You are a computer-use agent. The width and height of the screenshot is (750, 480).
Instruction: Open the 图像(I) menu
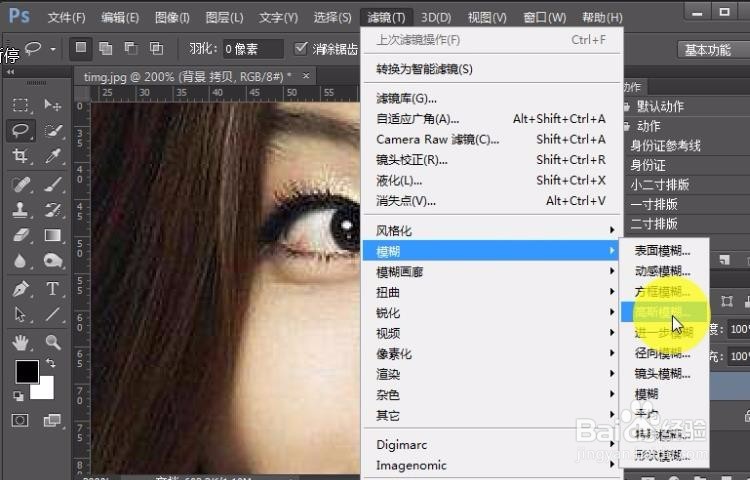point(172,18)
